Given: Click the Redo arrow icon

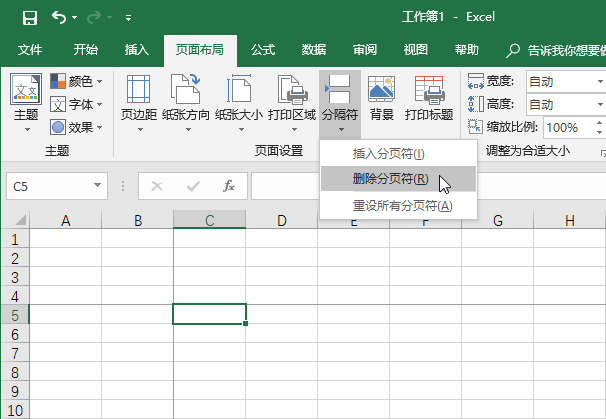Looking at the screenshot, I should click(94, 17).
